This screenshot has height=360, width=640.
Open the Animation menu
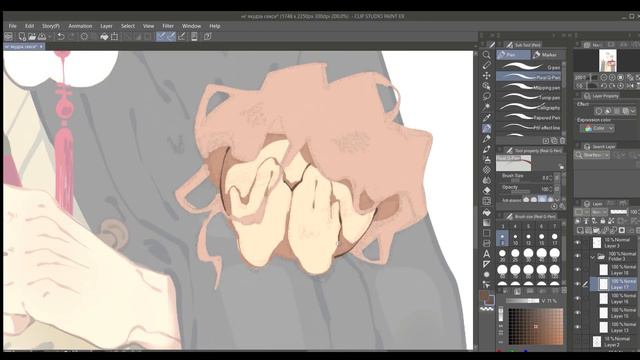click(80, 26)
